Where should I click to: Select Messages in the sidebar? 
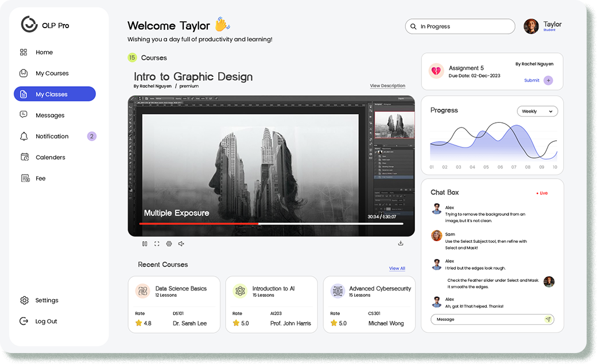coord(50,115)
